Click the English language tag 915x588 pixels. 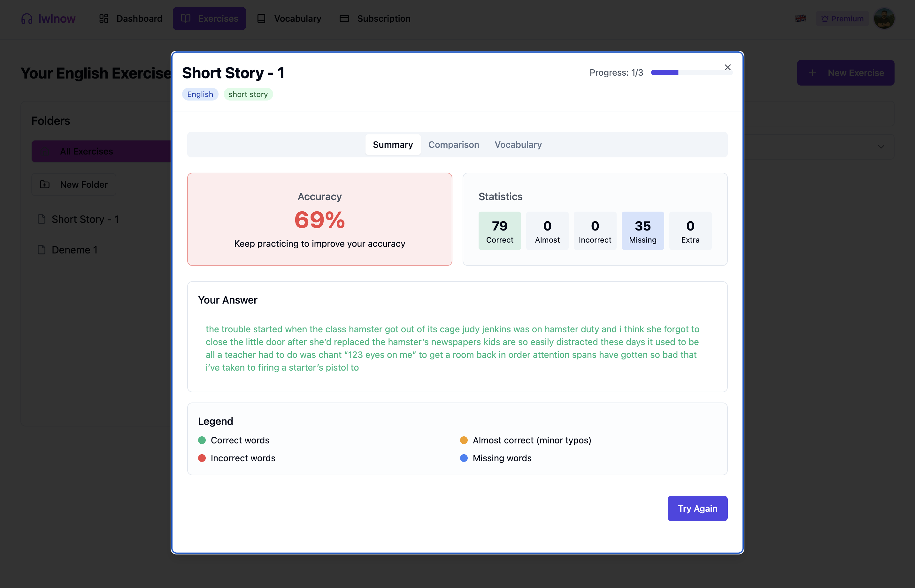200,94
